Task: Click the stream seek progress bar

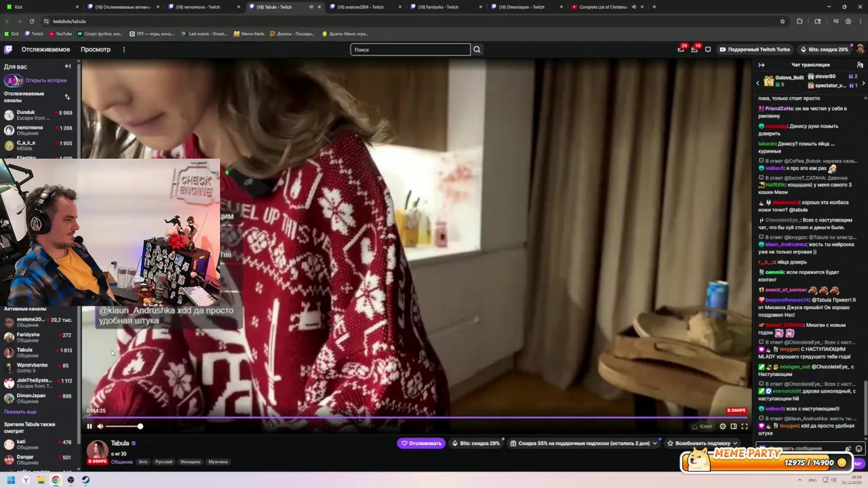Action: [417, 418]
